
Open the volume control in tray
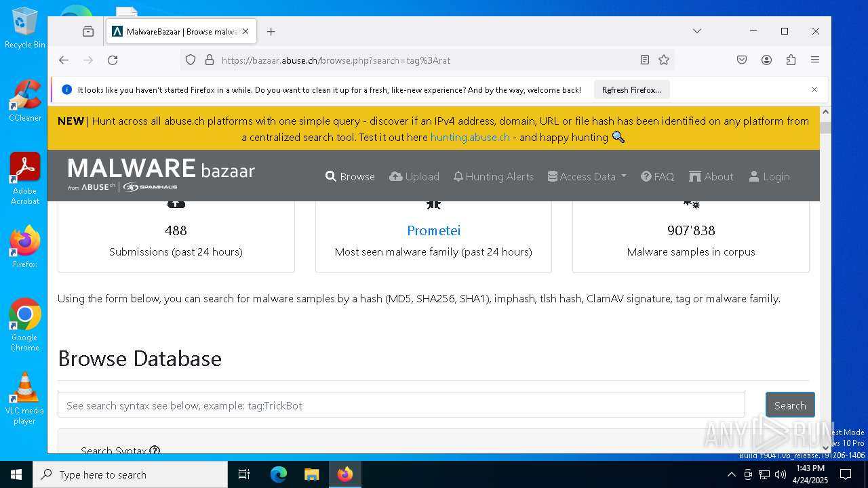click(x=781, y=474)
